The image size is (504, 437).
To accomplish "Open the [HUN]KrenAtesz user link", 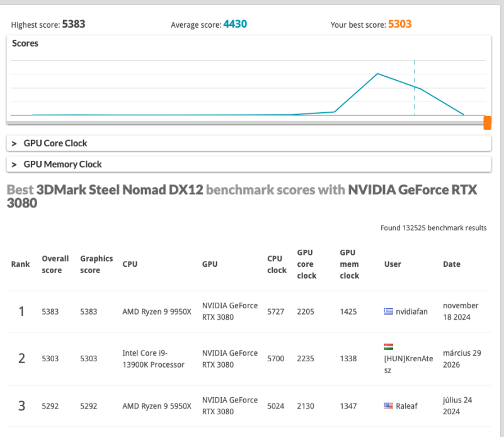I will click(x=408, y=364).
